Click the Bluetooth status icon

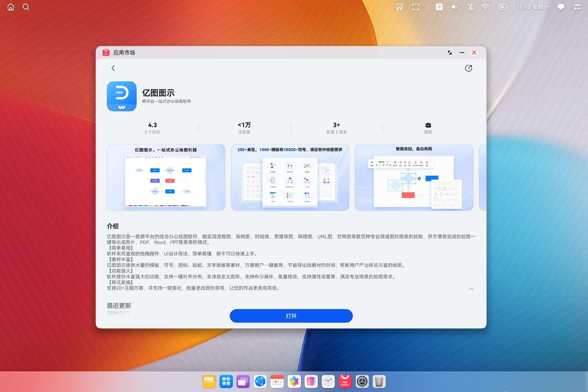(470, 7)
